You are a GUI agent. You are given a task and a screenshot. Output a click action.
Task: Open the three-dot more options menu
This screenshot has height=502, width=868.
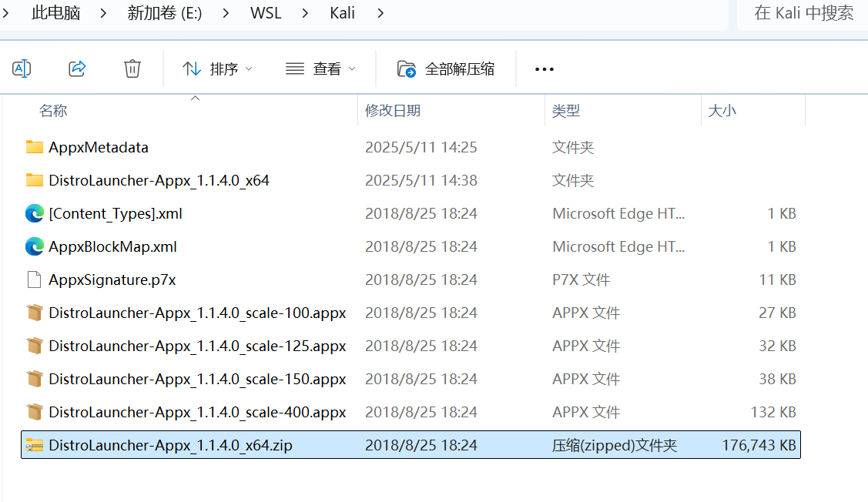[545, 69]
